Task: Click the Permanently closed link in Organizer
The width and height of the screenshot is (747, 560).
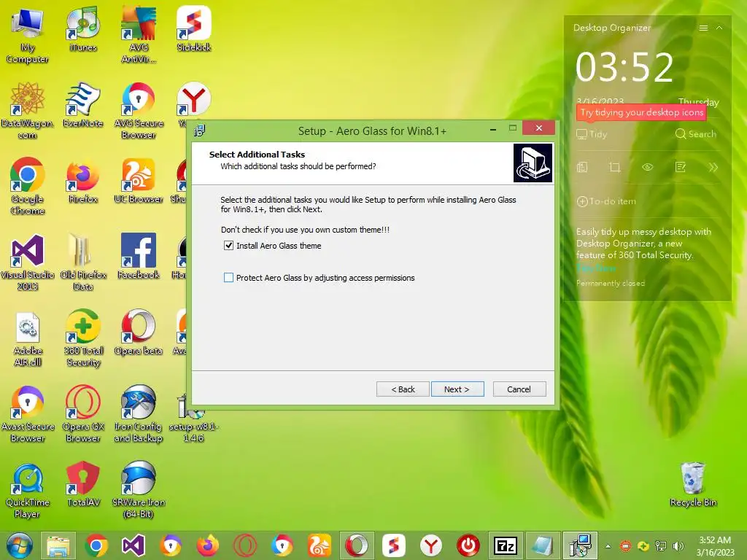Action: point(611,284)
